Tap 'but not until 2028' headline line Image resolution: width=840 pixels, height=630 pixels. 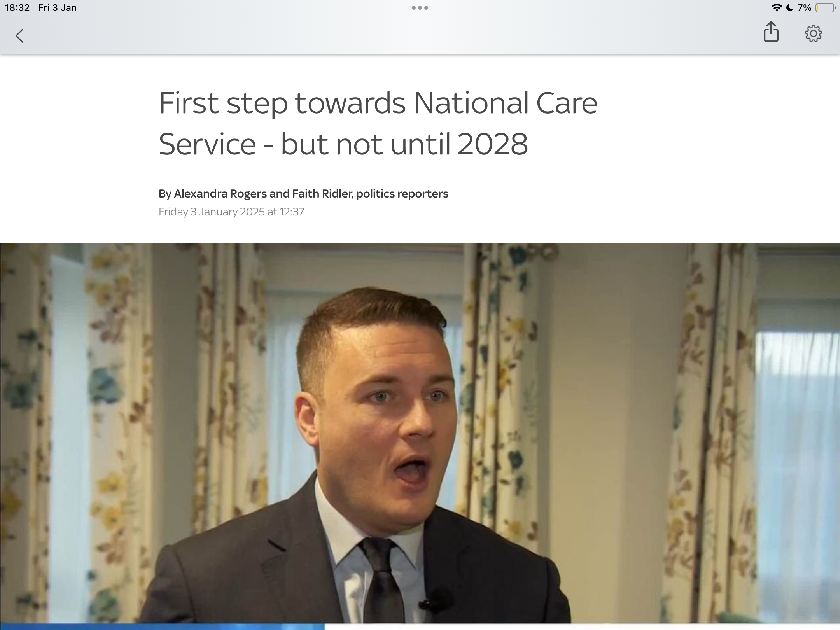(404, 144)
